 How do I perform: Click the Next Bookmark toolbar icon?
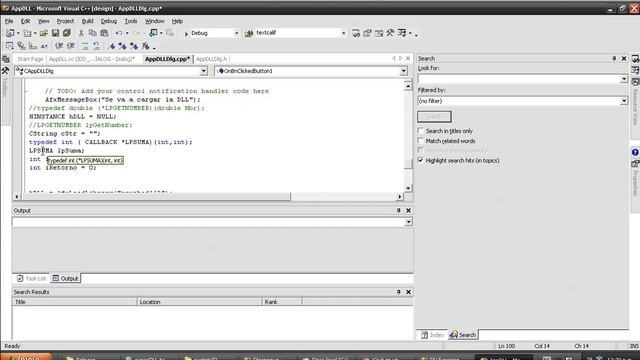122,46
